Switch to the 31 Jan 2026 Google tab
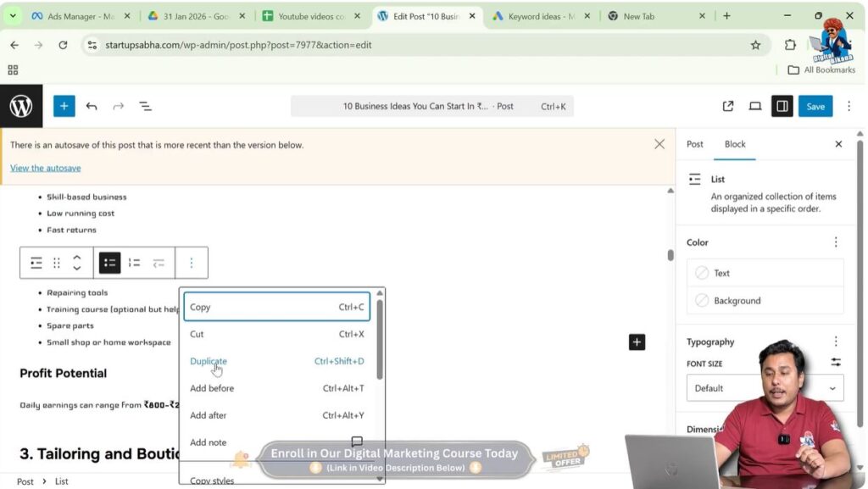This screenshot has height=489, width=868. (197, 16)
